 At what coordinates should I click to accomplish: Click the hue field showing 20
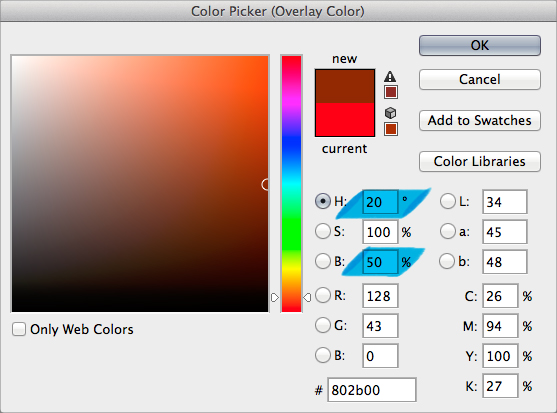click(380, 202)
